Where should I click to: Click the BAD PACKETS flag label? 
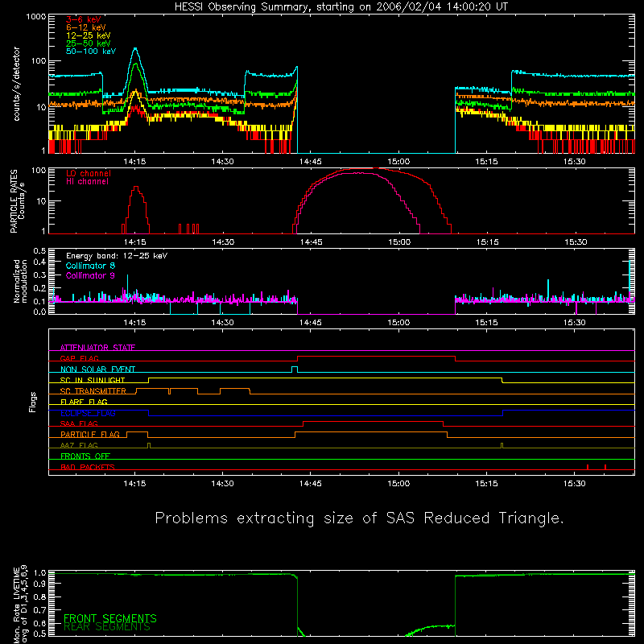click(88, 467)
